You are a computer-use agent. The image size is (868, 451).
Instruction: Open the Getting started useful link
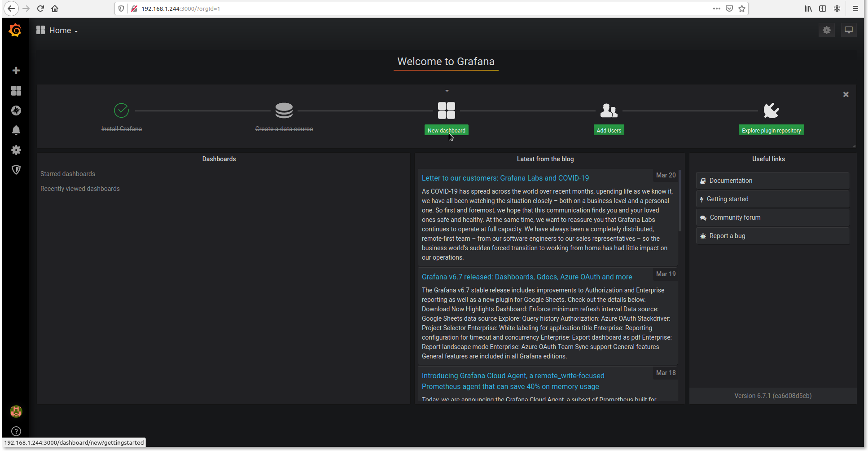click(772, 199)
